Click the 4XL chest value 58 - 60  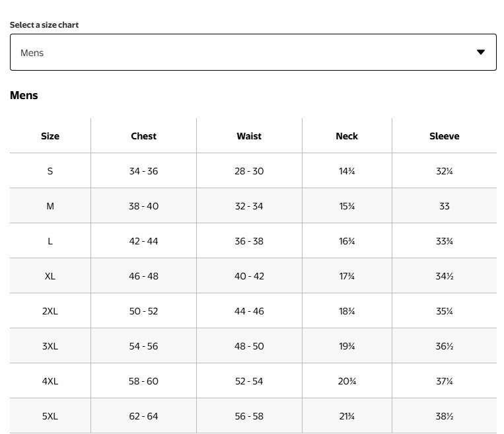(143, 381)
